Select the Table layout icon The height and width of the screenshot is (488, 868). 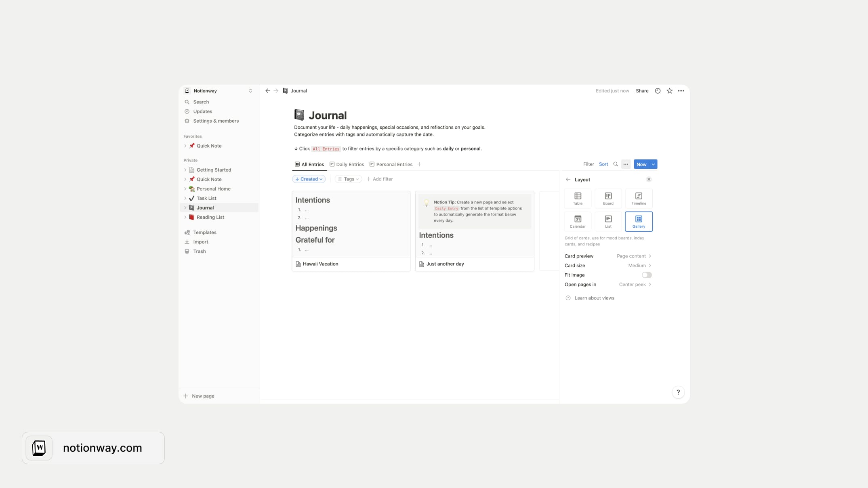coord(578,198)
